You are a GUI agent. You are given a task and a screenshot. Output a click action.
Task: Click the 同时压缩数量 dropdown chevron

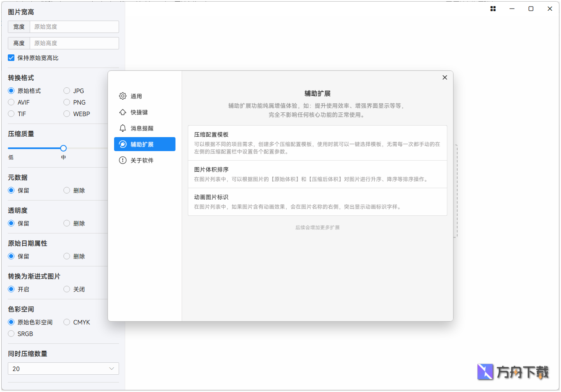coord(111,369)
